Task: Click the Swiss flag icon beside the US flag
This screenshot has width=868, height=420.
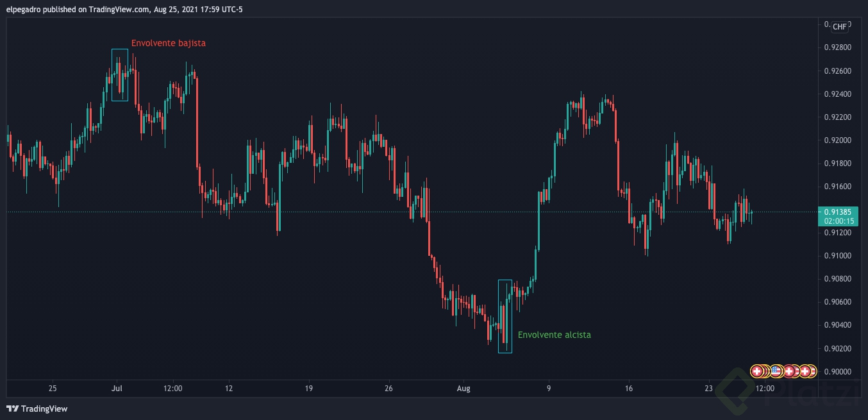Action: (789, 371)
